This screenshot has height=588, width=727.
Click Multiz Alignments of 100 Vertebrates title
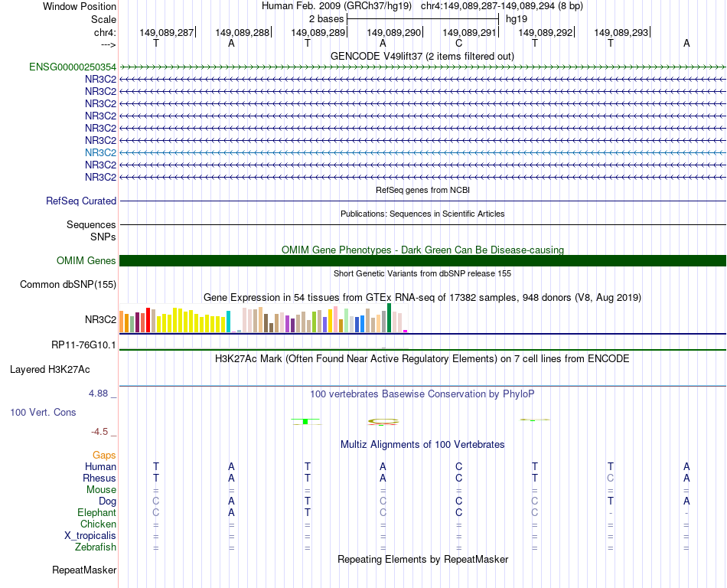422,445
